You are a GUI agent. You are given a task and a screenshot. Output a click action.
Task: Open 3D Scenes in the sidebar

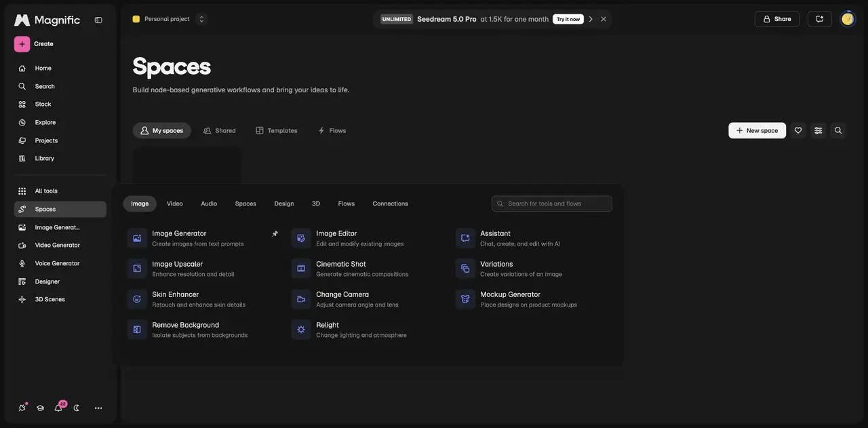click(60, 299)
